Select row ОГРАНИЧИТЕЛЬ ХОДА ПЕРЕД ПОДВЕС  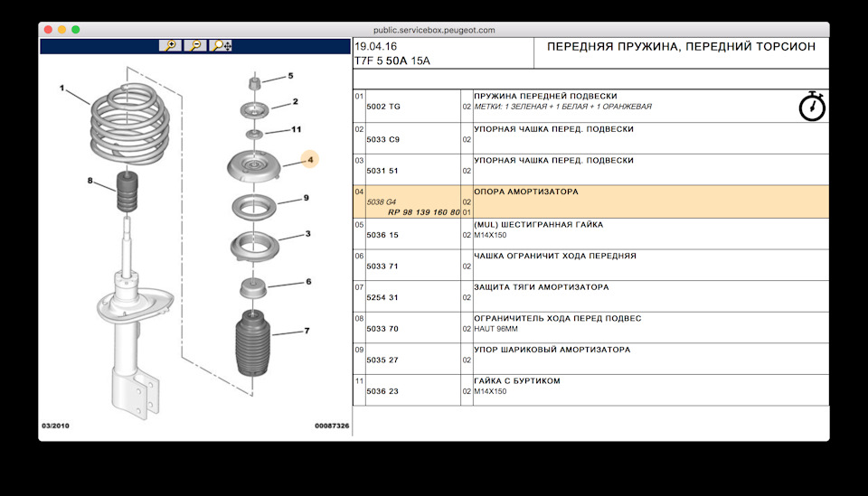[590, 327]
